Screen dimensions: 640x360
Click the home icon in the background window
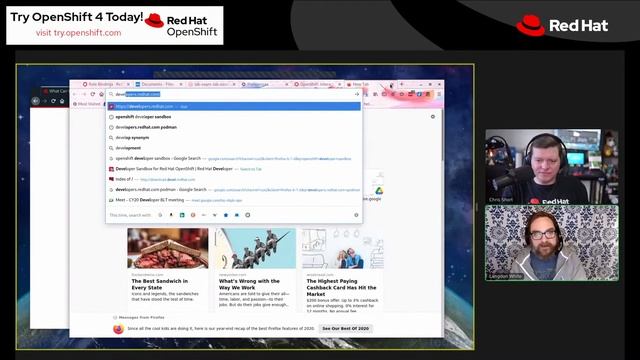coord(62,101)
